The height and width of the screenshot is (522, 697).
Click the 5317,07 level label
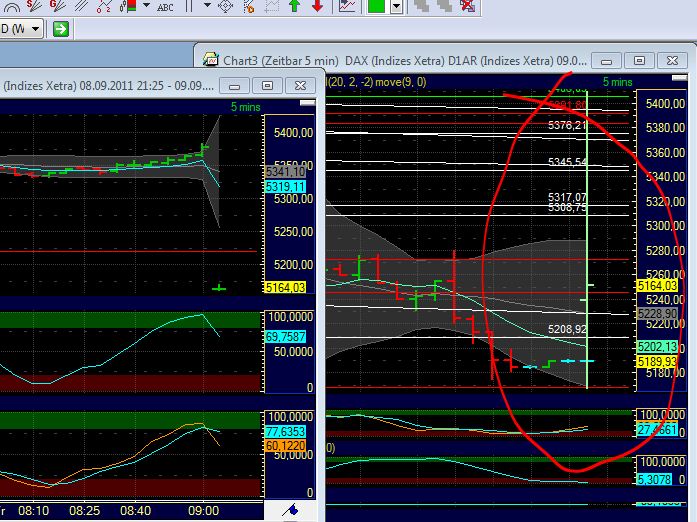click(567, 197)
